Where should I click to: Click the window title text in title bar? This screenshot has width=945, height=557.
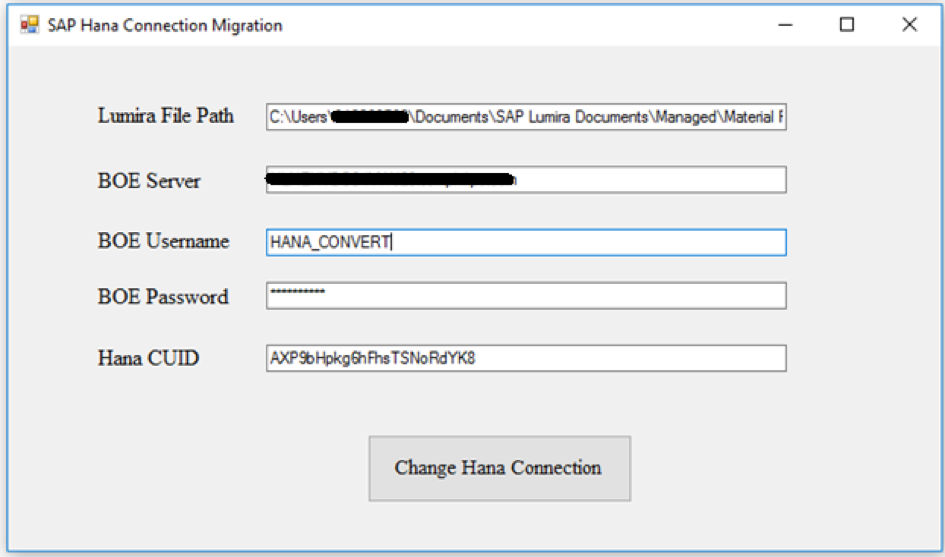pyautogui.click(x=165, y=25)
